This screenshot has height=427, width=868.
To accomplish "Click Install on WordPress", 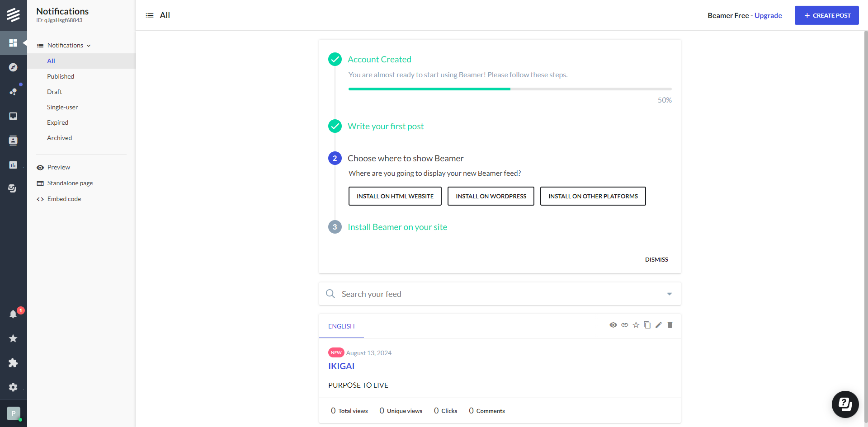I will tap(491, 196).
